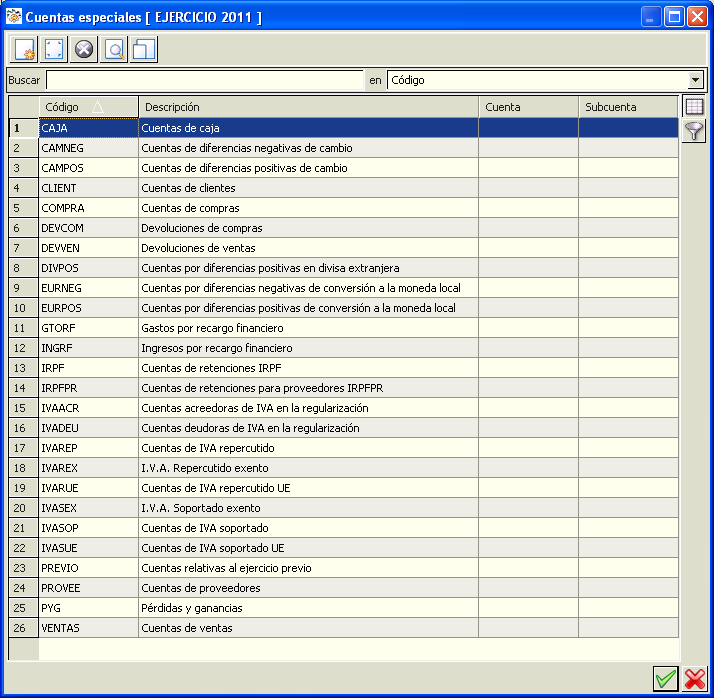Screen dimensions: 714x698
Task: Click the delete record icon with X
Action: point(84,49)
